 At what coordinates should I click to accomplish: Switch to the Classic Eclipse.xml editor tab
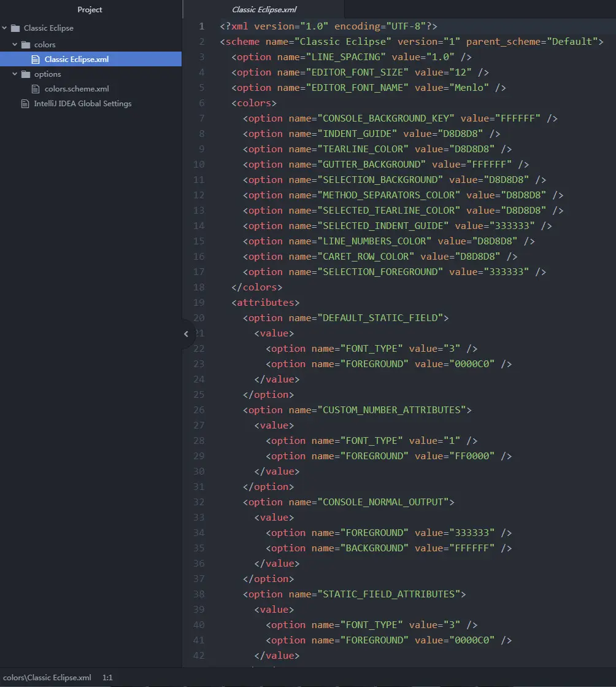[x=264, y=10]
